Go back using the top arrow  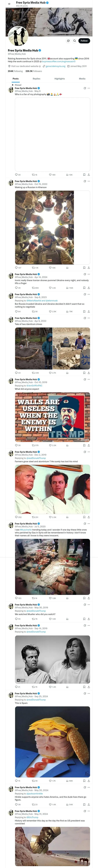tap(9, 4)
